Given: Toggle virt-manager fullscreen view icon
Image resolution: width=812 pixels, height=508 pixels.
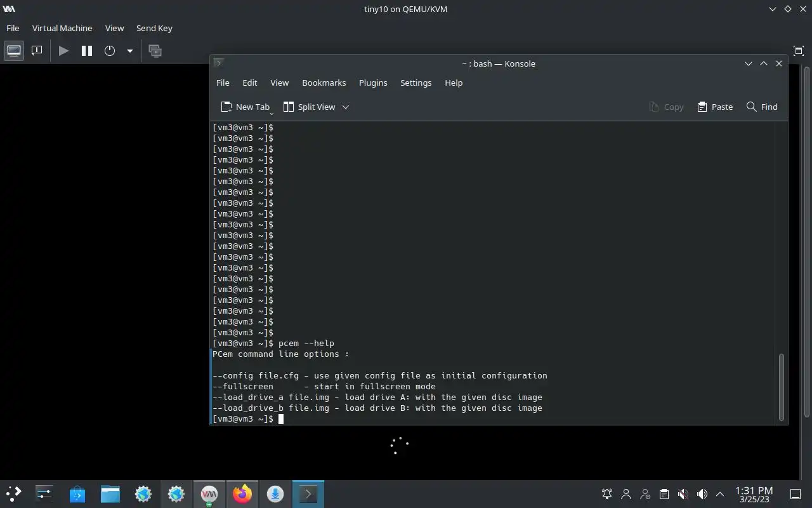Looking at the screenshot, I should click(799, 51).
